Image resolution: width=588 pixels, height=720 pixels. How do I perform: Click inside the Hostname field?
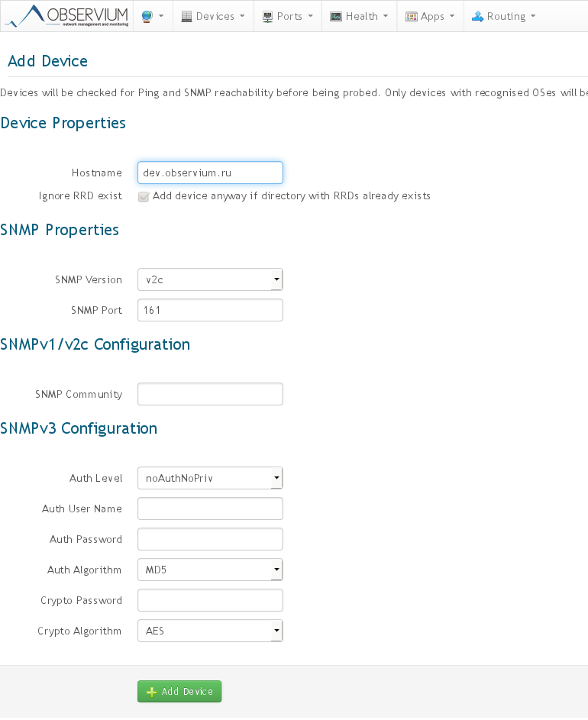click(210, 173)
